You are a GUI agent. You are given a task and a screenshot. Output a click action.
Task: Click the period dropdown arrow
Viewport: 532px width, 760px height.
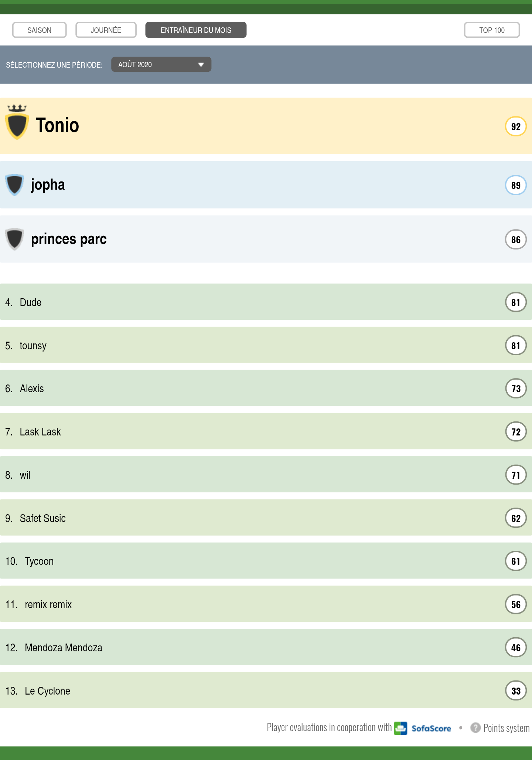tap(201, 65)
